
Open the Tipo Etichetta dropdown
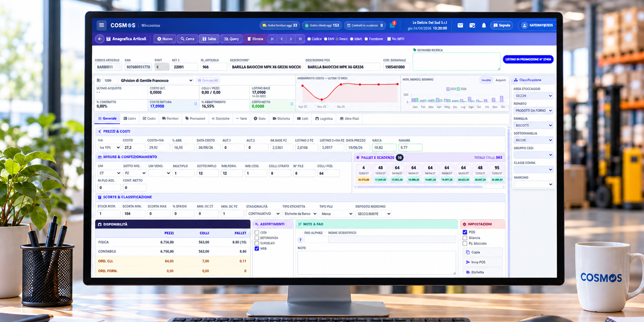[x=300, y=214]
